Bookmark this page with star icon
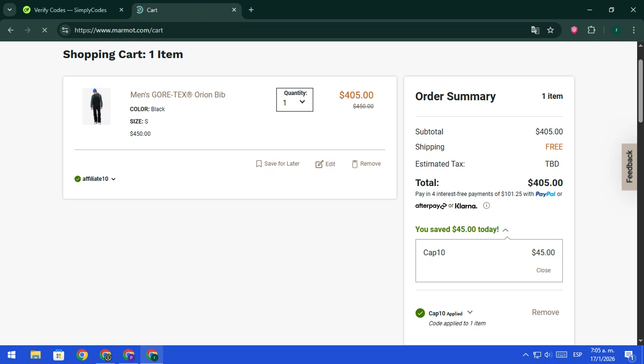 [x=550, y=30]
